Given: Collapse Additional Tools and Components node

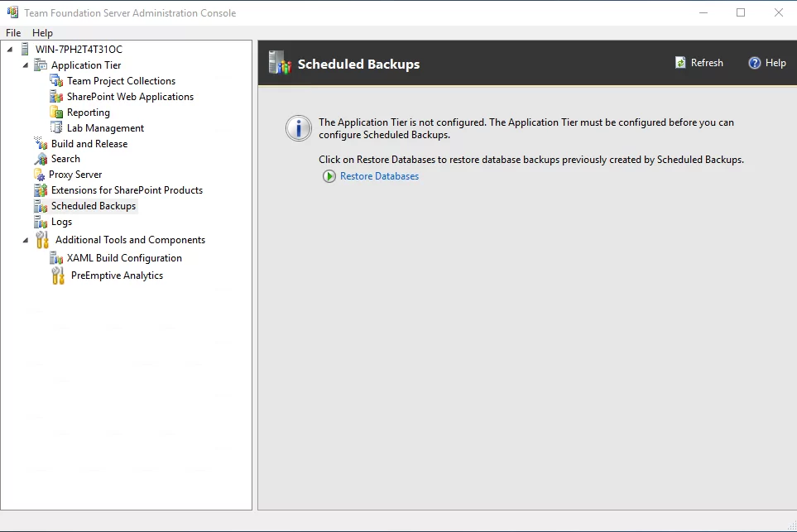Looking at the screenshot, I should 25,240.
